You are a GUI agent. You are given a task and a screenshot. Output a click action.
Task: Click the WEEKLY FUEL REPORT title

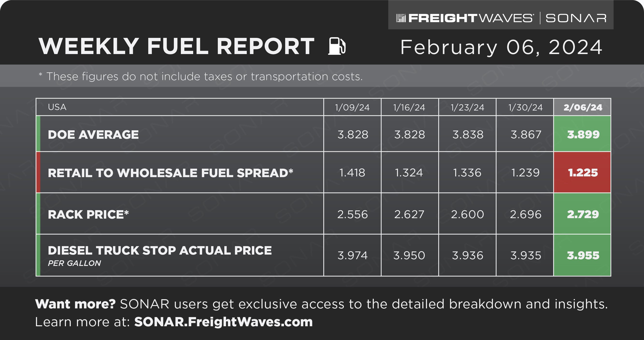[x=177, y=46]
